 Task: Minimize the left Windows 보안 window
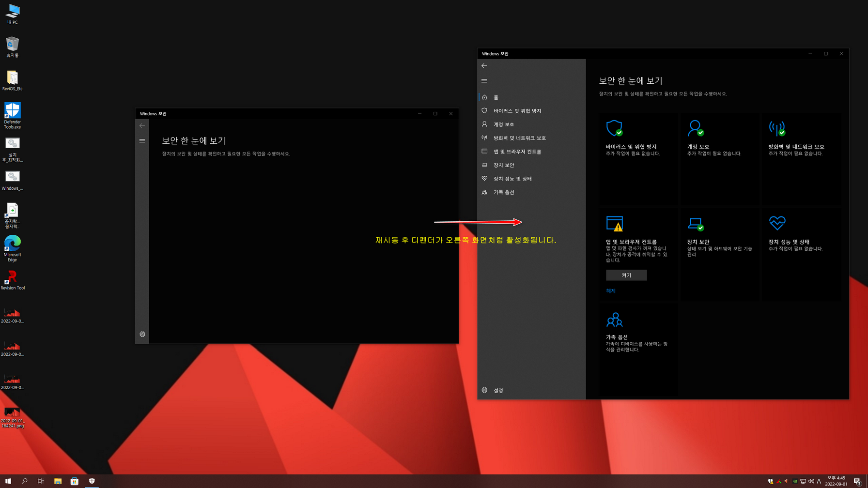420,114
